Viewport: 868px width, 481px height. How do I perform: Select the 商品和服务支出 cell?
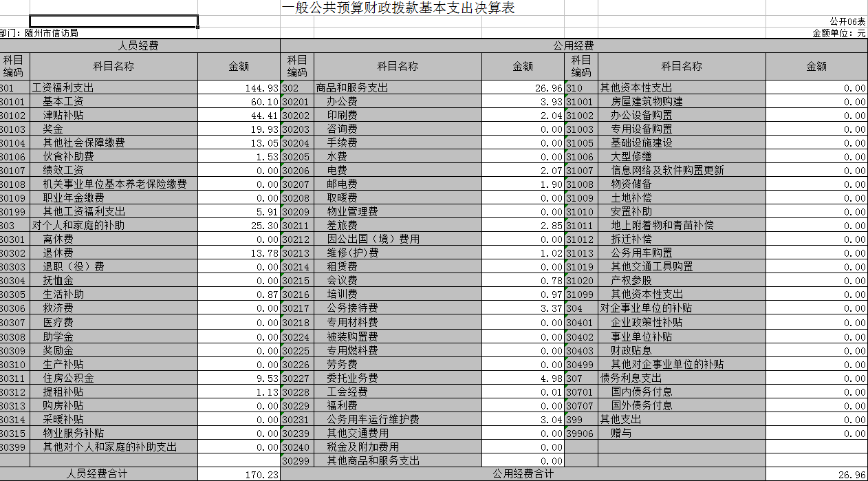(x=352, y=88)
